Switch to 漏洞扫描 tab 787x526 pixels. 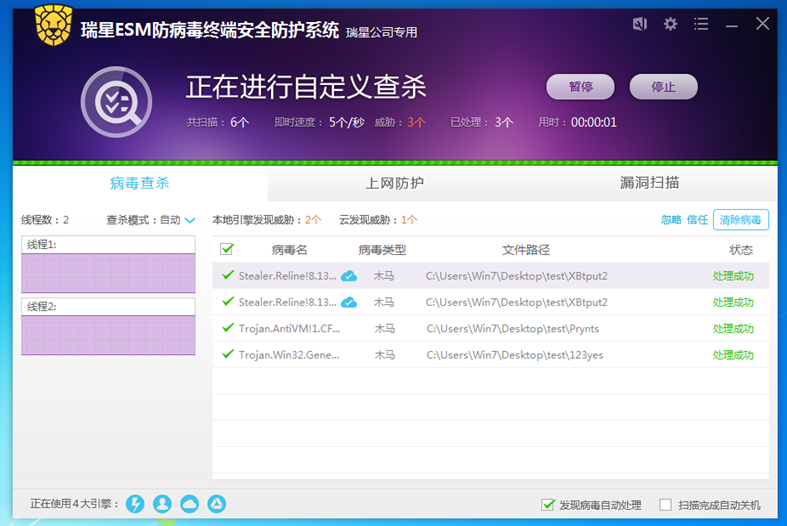tap(649, 183)
